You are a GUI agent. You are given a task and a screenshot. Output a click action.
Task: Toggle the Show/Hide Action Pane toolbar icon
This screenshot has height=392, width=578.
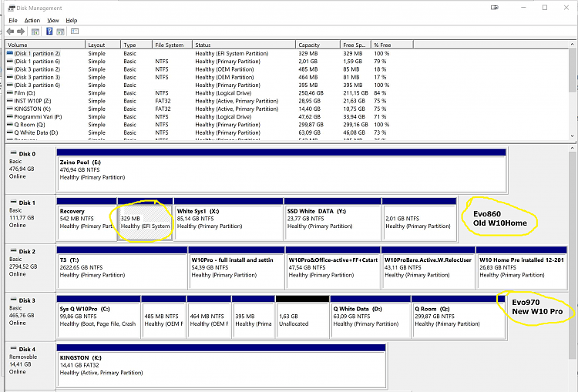60,32
